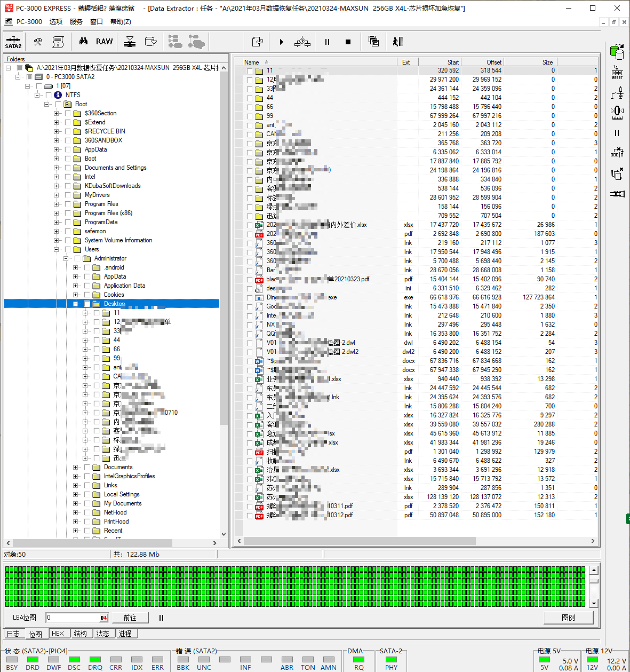Switch to the 日志 tab

[x=13, y=634]
